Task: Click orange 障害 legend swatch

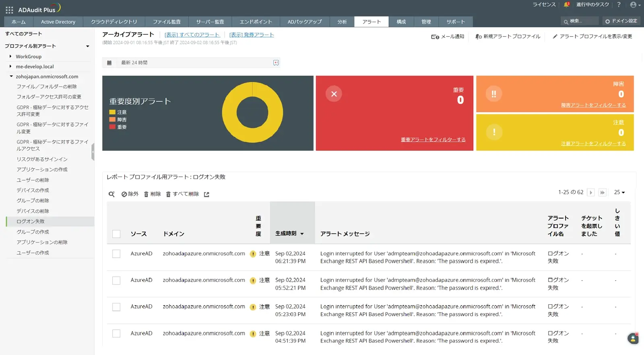Action: [112, 119]
